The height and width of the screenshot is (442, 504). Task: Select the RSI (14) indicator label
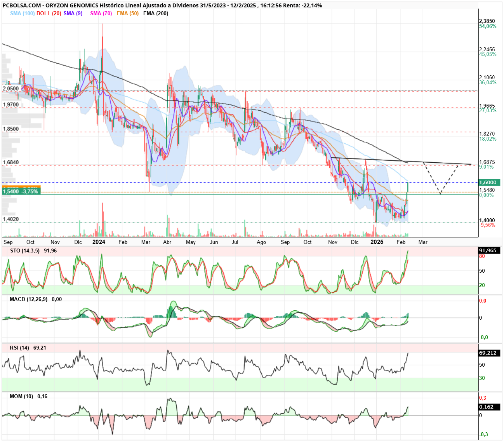coord(19,348)
